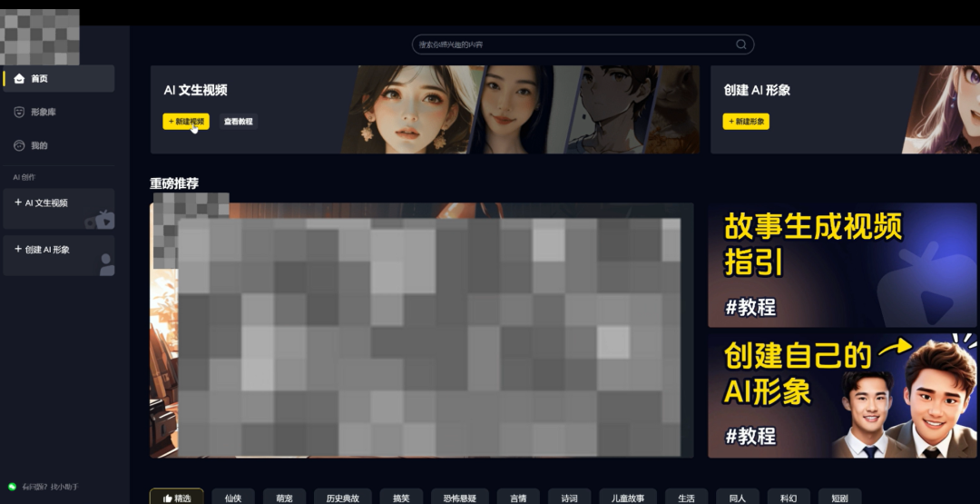Select the 短剧 category tab
The image size is (980, 504).
[x=840, y=498]
